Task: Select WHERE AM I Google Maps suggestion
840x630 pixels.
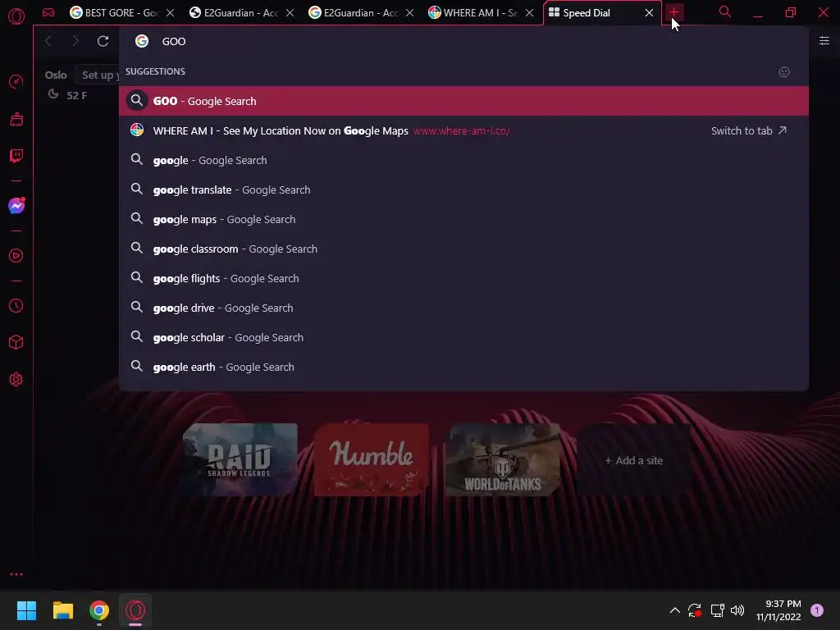Action: click(x=463, y=130)
